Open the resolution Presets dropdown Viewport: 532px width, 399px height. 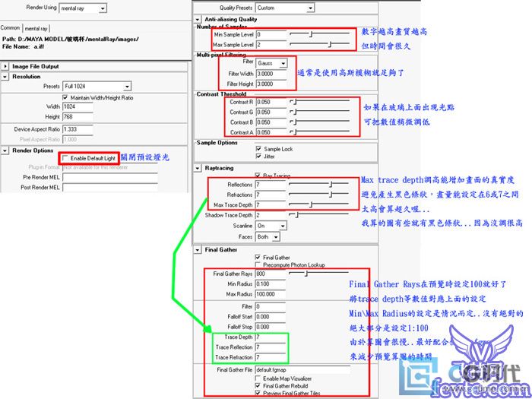pyautogui.click(x=97, y=87)
